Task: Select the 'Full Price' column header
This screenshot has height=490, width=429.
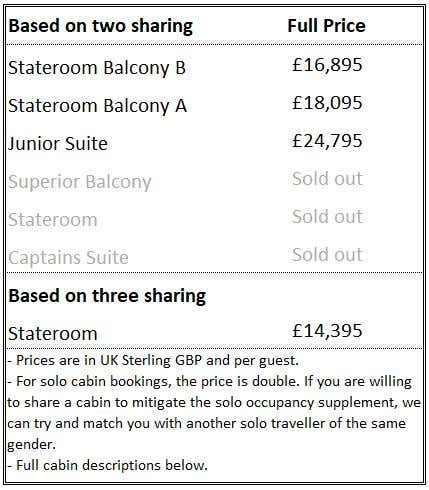Action: tap(326, 26)
